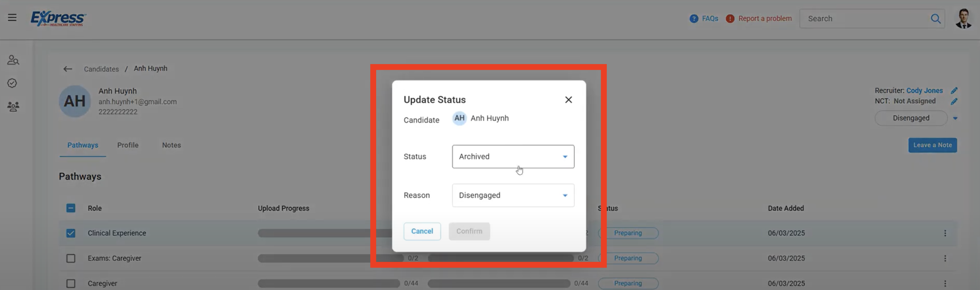Open the Reason dropdown showing Disengaged

(x=513, y=195)
